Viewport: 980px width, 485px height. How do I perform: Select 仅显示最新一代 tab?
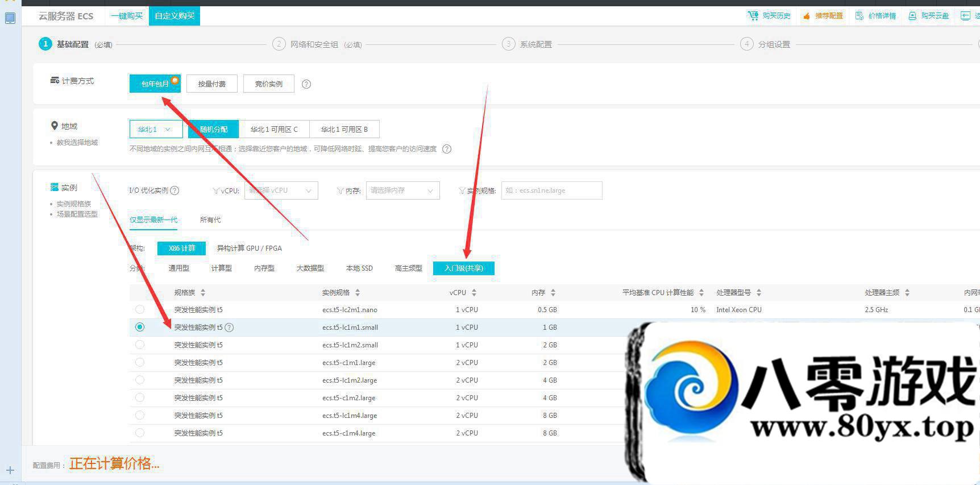point(153,220)
